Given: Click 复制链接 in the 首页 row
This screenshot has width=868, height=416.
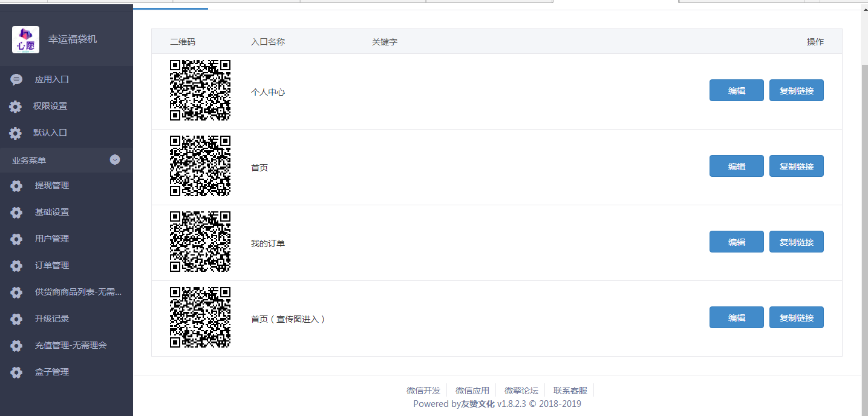Looking at the screenshot, I should (x=797, y=166).
